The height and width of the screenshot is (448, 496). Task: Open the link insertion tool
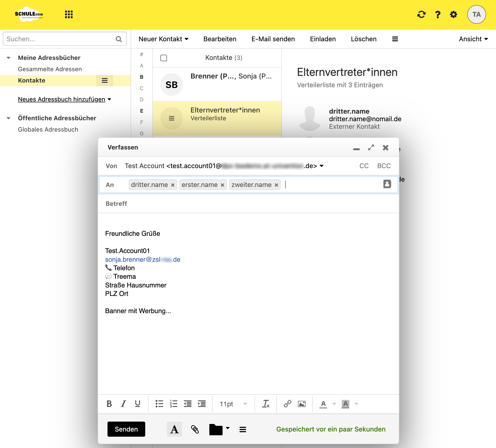287,404
